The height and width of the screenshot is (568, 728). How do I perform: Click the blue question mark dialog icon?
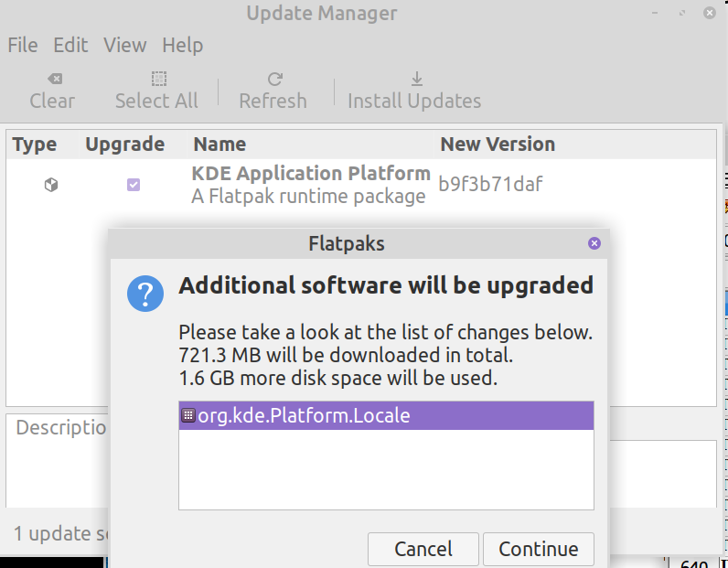click(145, 295)
